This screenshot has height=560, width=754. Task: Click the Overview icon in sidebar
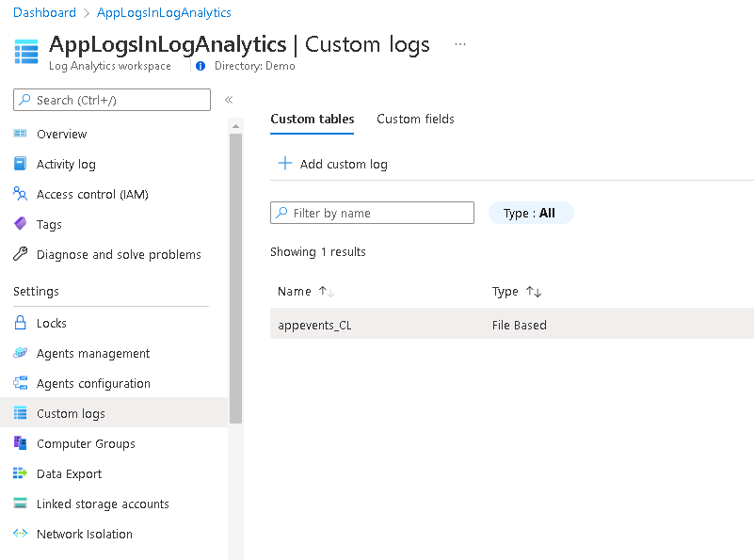(x=20, y=134)
